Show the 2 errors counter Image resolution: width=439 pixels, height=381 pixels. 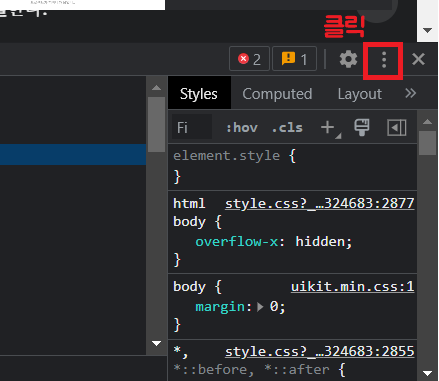click(249, 59)
